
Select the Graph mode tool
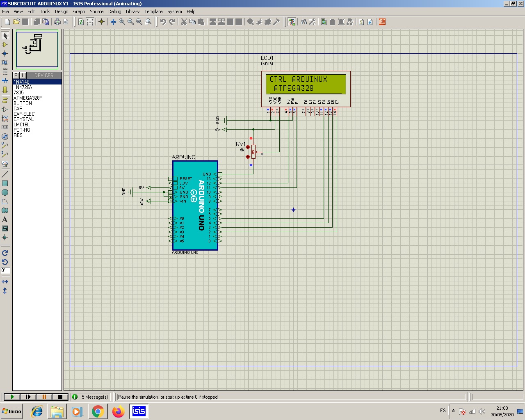pos(5,118)
